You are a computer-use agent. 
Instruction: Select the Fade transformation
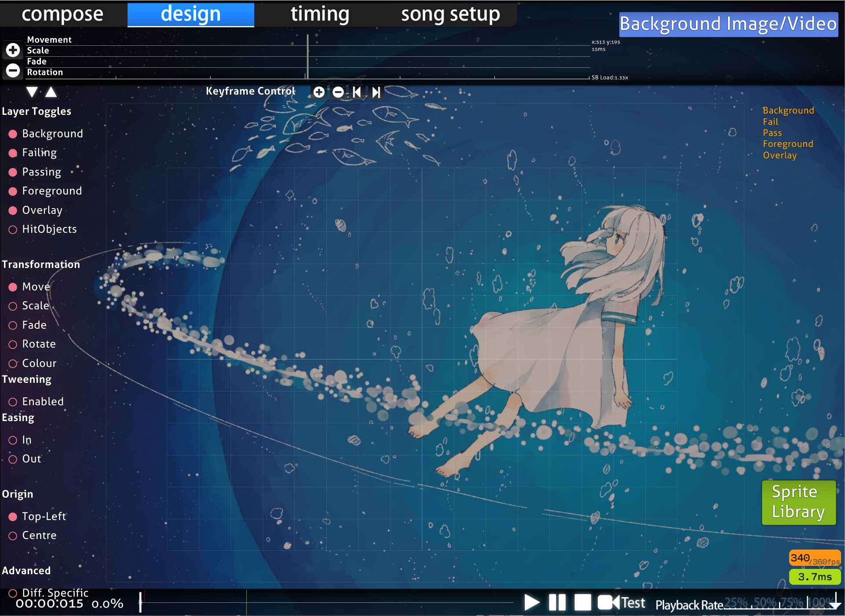tap(28, 325)
